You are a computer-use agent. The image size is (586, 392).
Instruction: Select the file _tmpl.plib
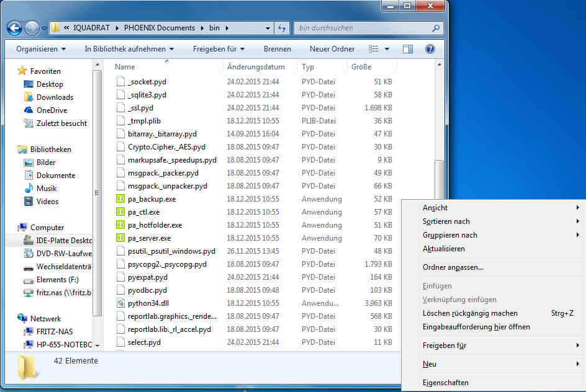(144, 121)
